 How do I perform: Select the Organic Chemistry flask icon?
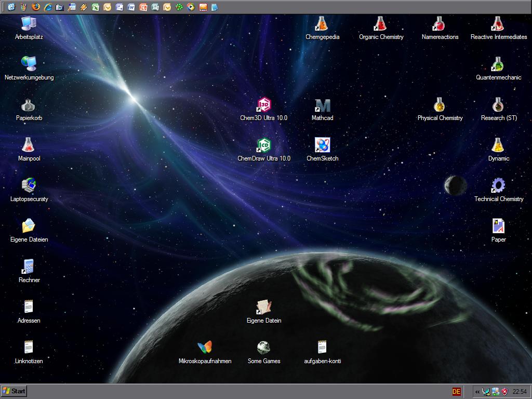tap(381, 24)
